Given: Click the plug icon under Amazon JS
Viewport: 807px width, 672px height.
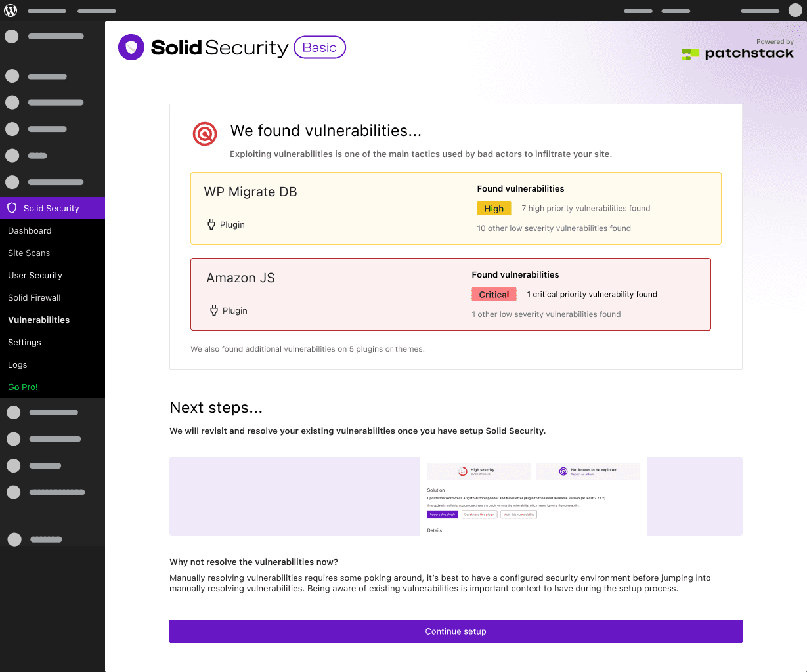Looking at the screenshot, I should click(x=214, y=310).
